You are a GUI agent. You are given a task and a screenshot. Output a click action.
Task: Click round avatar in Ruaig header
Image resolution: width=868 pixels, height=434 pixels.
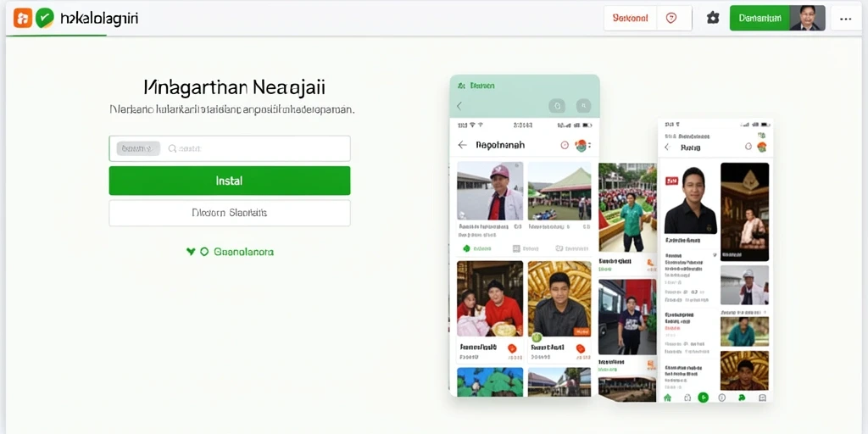(762, 147)
